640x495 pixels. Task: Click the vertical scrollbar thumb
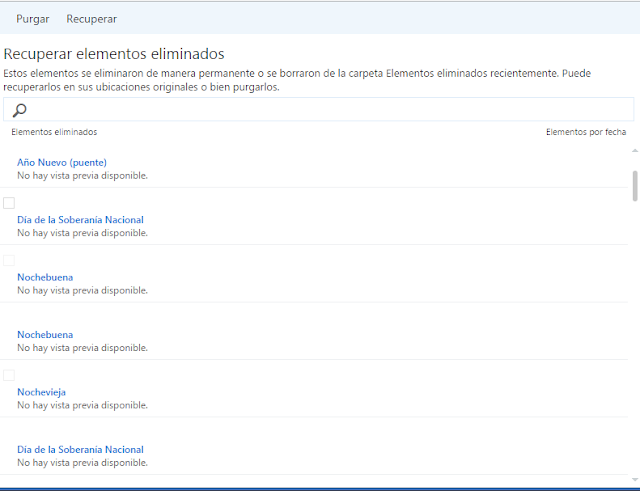point(635,186)
